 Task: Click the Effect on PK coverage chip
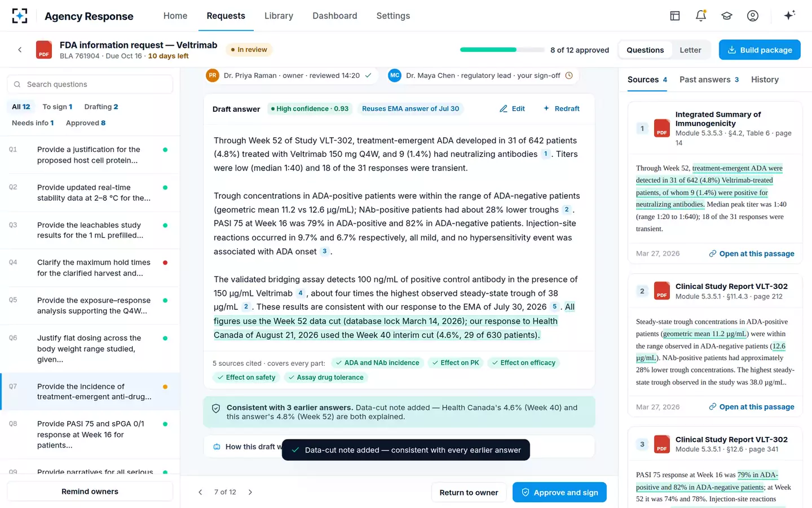tap(454, 362)
